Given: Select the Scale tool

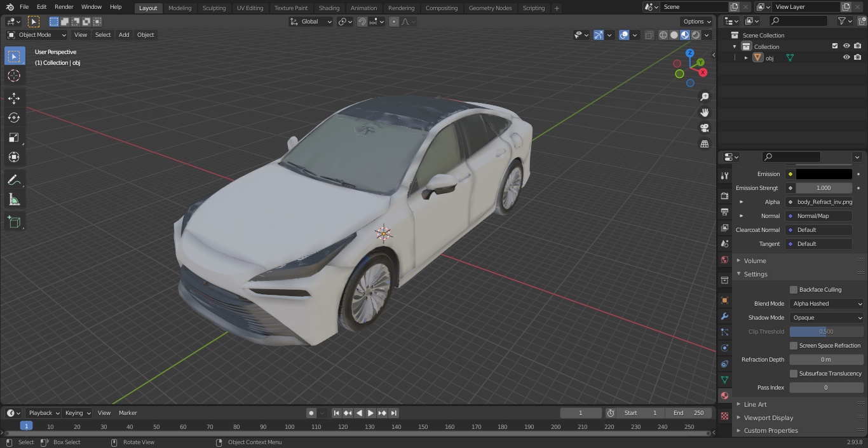Looking at the screenshot, I should pyautogui.click(x=14, y=137).
